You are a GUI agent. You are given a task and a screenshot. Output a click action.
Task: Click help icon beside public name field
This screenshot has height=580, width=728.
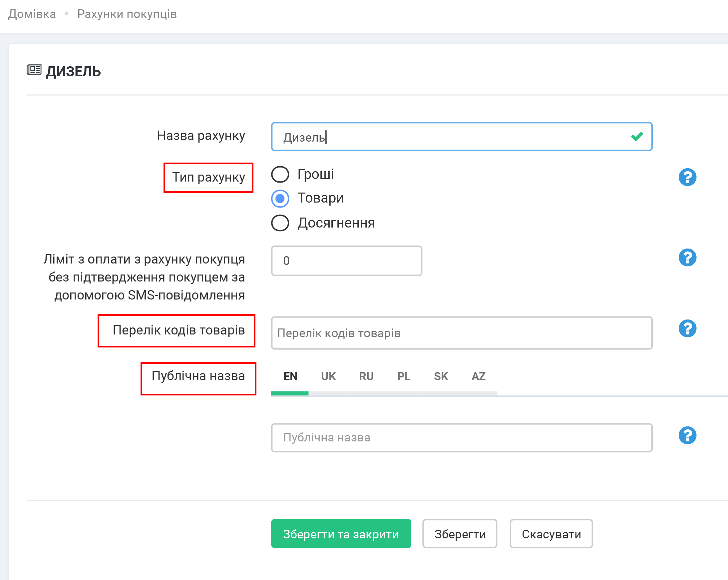coord(687,435)
